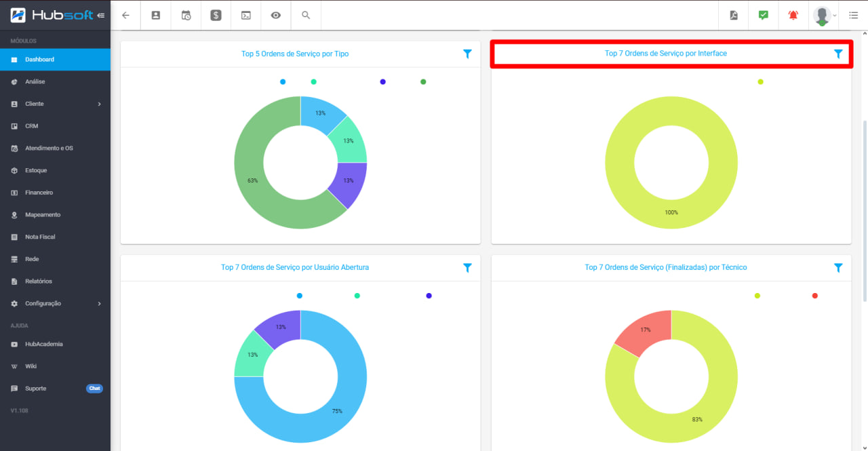Open the Relatórios menu item
The image size is (868, 451).
point(39,281)
